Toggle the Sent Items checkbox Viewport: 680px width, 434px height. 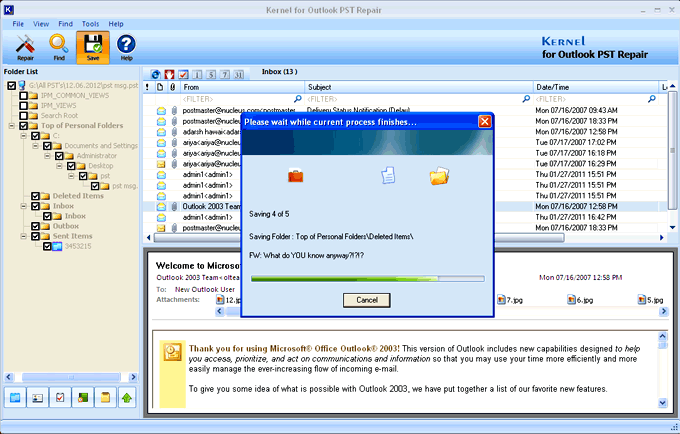coord(35,236)
